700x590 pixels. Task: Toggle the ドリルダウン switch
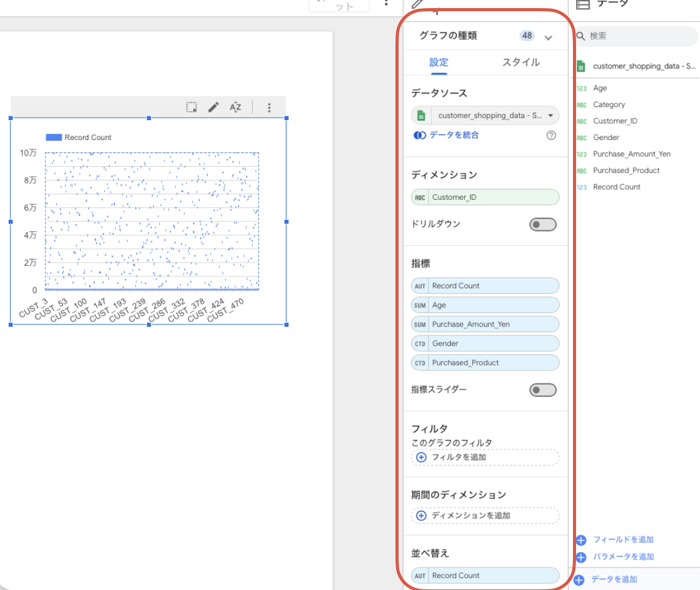[543, 225]
